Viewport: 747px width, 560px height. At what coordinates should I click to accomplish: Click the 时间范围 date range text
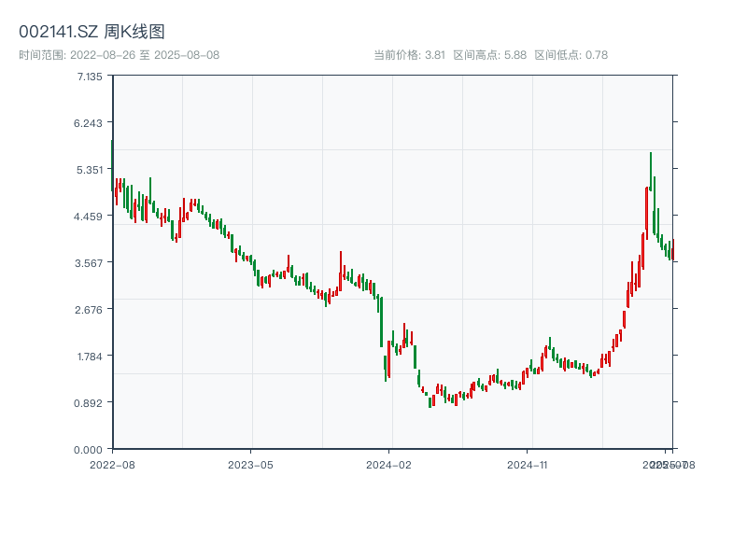119,54
